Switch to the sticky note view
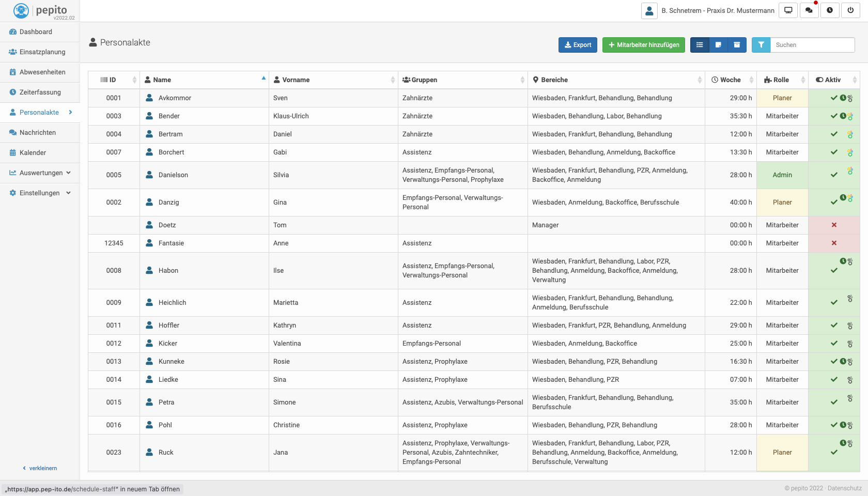This screenshot has height=496, width=868. click(718, 45)
